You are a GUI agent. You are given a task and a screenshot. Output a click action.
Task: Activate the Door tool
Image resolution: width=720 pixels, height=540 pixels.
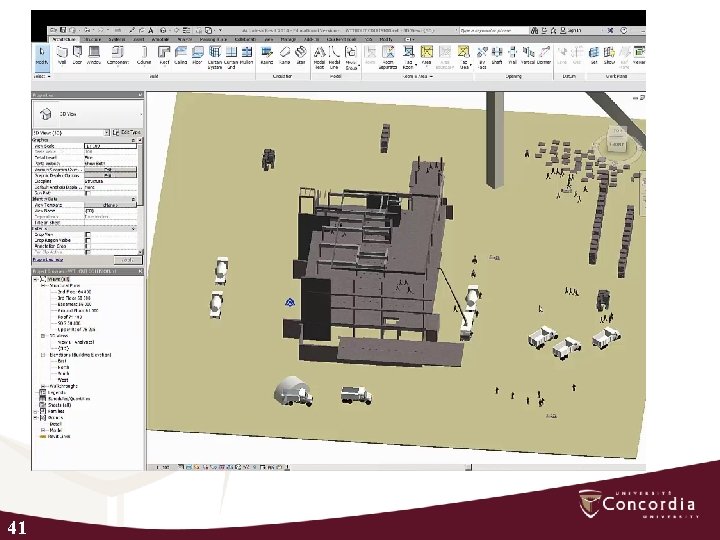77,56
